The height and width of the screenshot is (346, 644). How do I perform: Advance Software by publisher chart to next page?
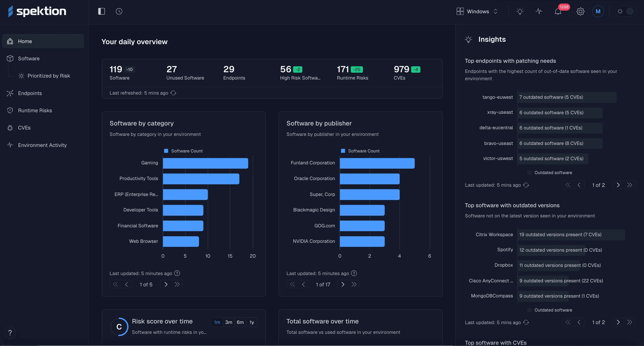pos(343,284)
